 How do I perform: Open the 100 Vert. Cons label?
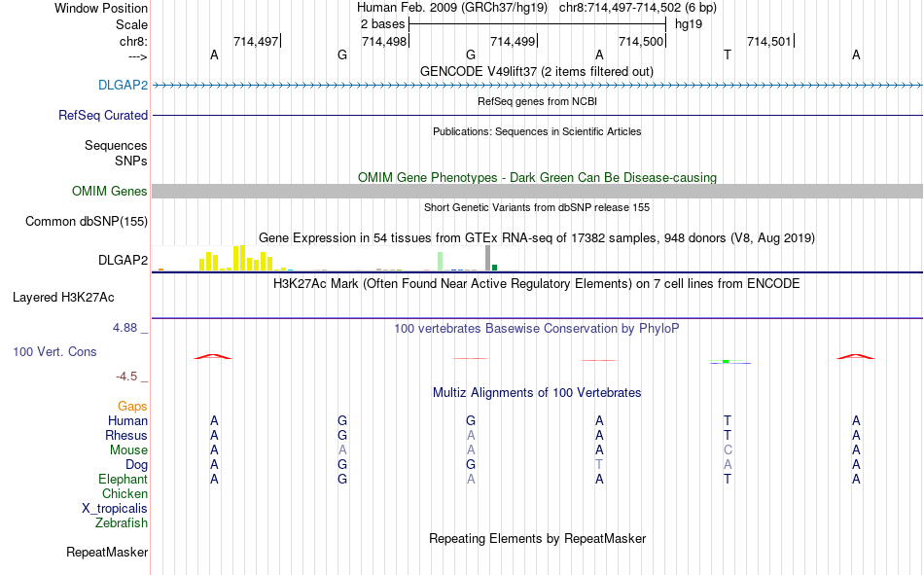pyautogui.click(x=54, y=351)
